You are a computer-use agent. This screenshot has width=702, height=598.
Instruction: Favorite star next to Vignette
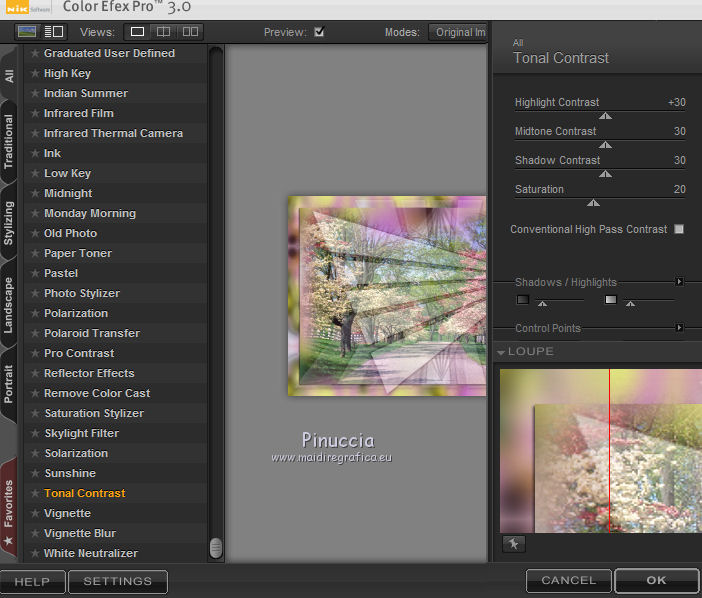35,513
